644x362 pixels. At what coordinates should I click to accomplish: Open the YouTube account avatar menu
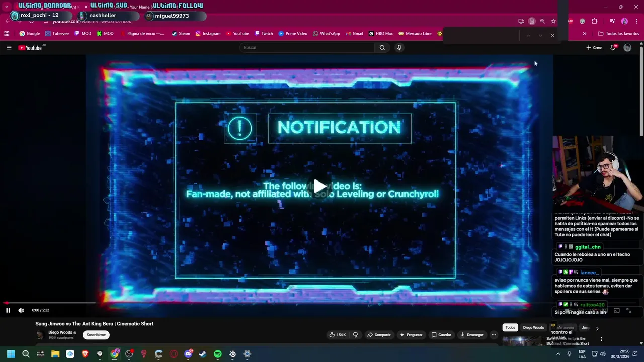(x=627, y=48)
